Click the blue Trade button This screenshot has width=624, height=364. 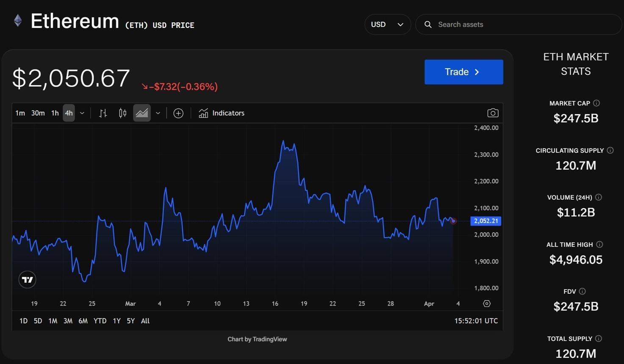[464, 72]
